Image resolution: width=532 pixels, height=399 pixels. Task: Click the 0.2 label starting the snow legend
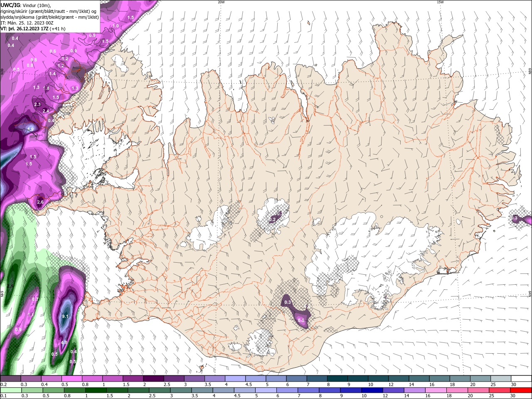3,384
